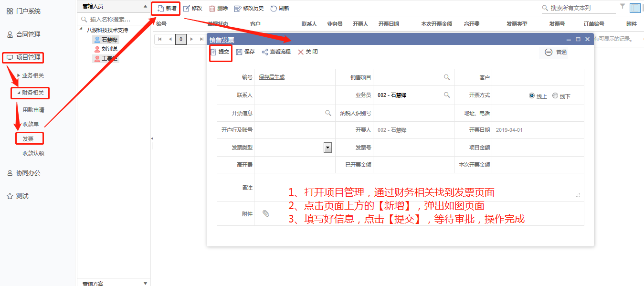Image resolution: width=644 pixels, height=286 pixels.
Task: Expand the 业务相关 tree node
Action: coord(19,75)
